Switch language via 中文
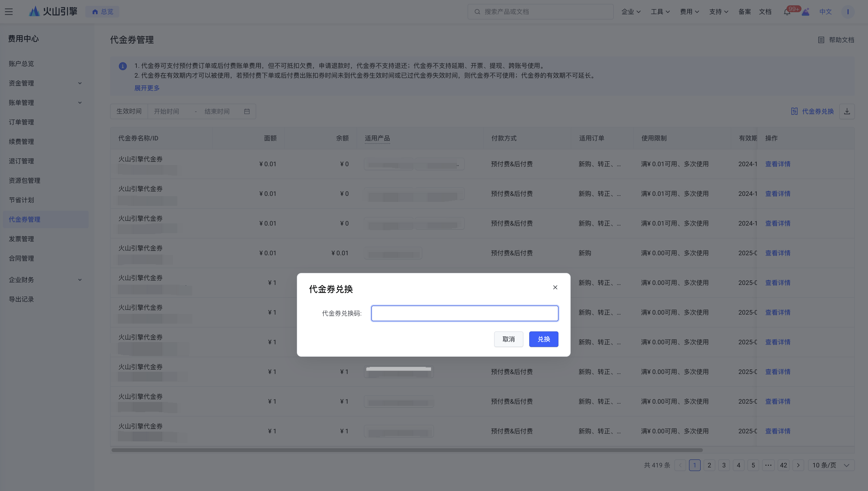This screenshot has height=491, width=868. coord(825,12)
